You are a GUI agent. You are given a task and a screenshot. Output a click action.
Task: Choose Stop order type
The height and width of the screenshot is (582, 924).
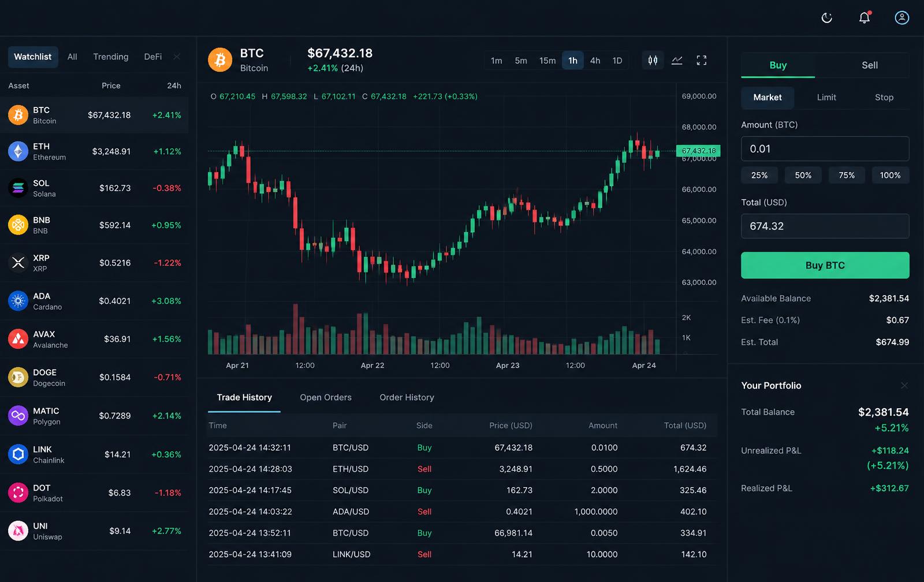tap(884, 98)
